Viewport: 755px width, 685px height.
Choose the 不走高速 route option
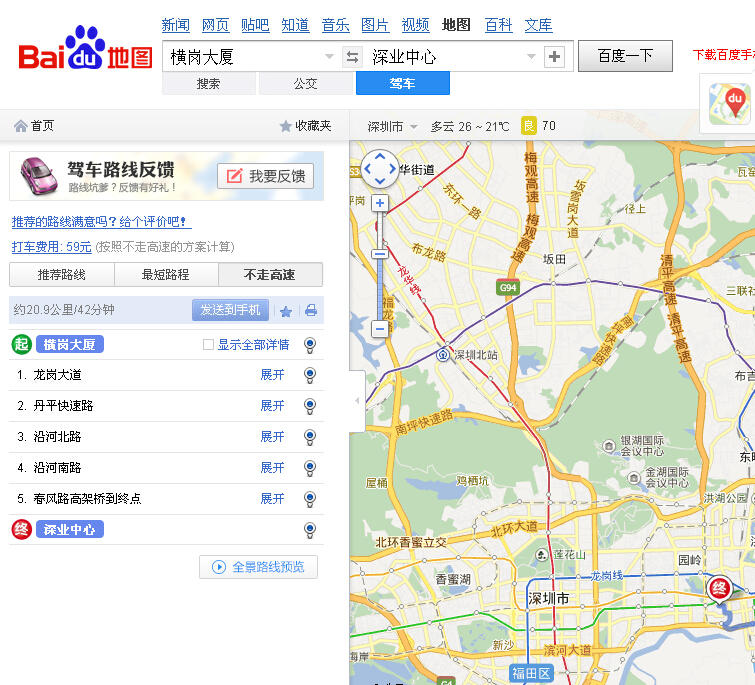coord(270,275)
